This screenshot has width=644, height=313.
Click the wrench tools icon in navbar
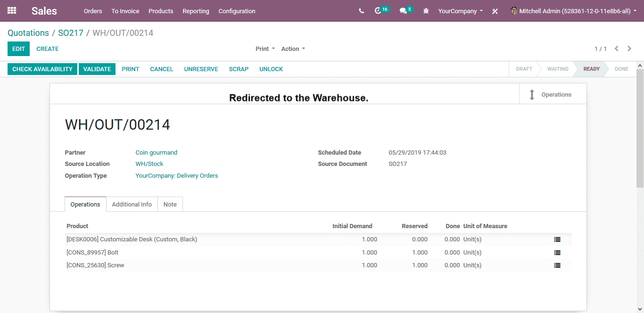495,11
